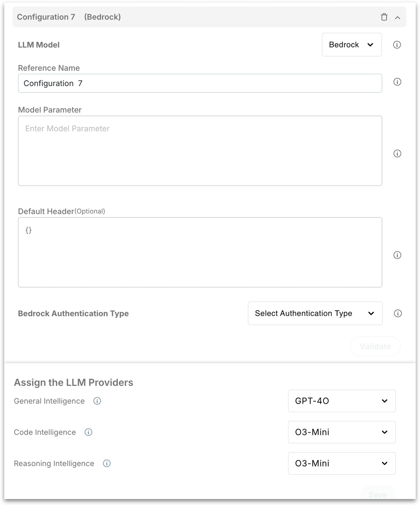This screenshot has width=420, height=505.
Task: View Bedrock Authentication Type info icon
Action: point(397,314)
